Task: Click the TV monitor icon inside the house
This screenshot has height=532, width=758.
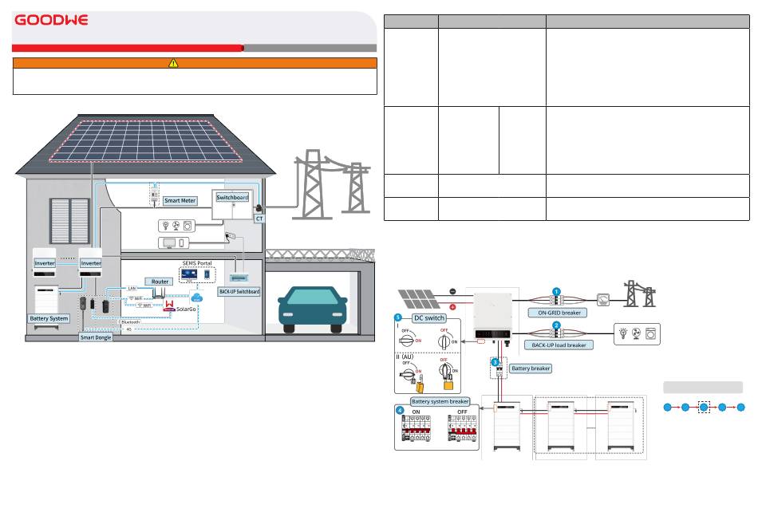Action: [169, 243]
